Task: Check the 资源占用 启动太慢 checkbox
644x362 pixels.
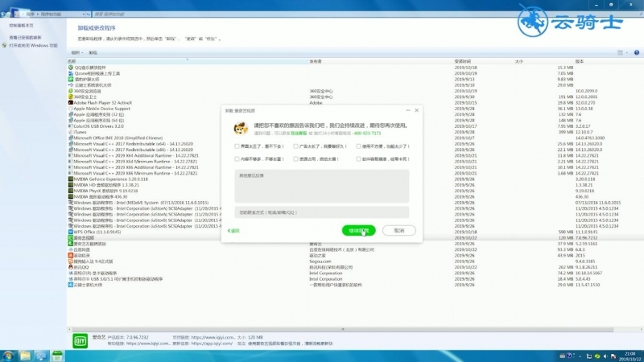Action: click(x=295, y=158)
